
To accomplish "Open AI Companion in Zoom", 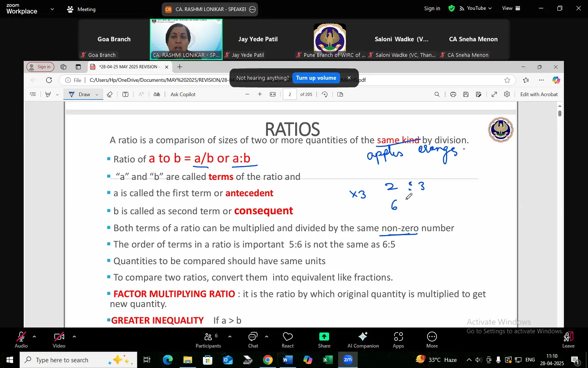I will (363, 340).
